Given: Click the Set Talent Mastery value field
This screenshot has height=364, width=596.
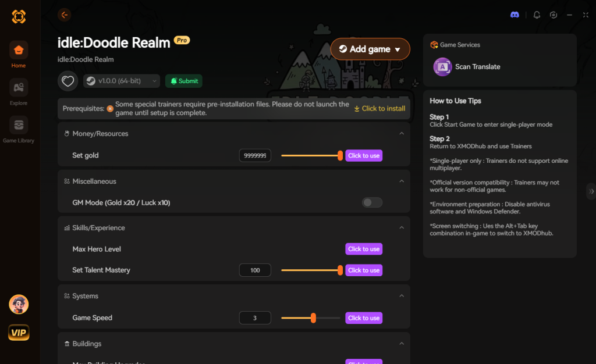Looking at the screenshot, I should coord(255,270).
